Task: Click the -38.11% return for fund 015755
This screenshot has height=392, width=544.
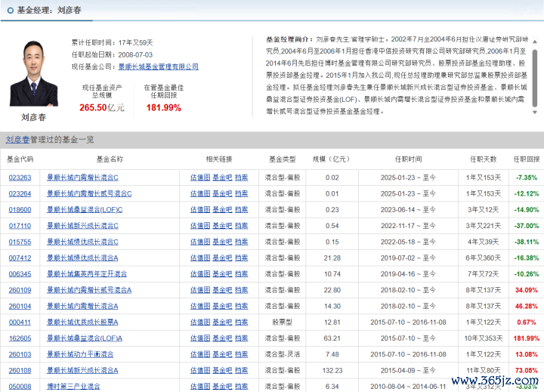Action: pyautogui.click(x=527, y=242)
